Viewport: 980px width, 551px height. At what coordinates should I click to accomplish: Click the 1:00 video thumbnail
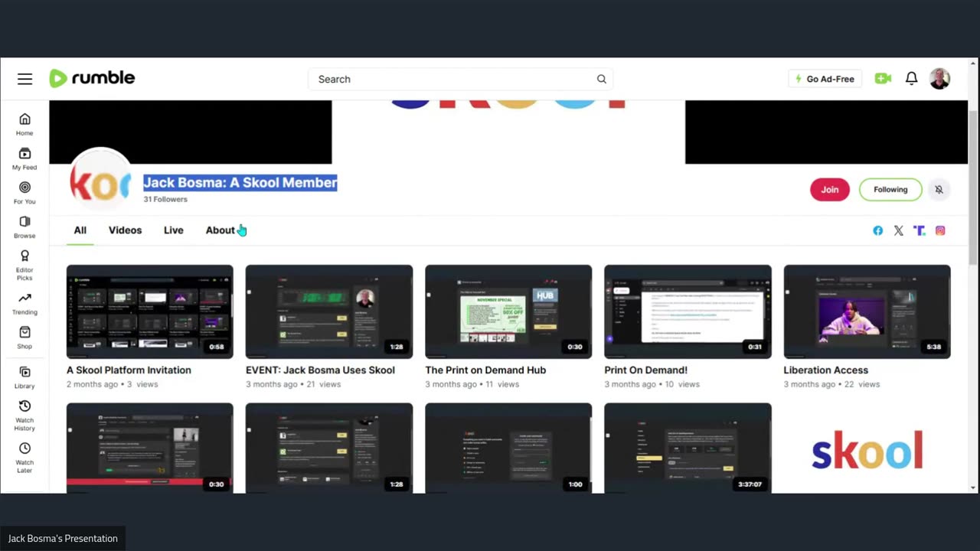(508, 448)
